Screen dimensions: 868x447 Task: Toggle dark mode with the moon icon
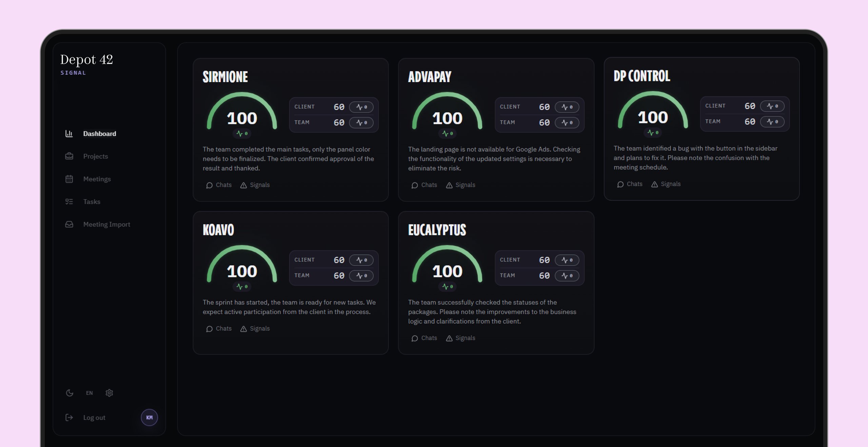pyautogui.click(x=70, y=393)
